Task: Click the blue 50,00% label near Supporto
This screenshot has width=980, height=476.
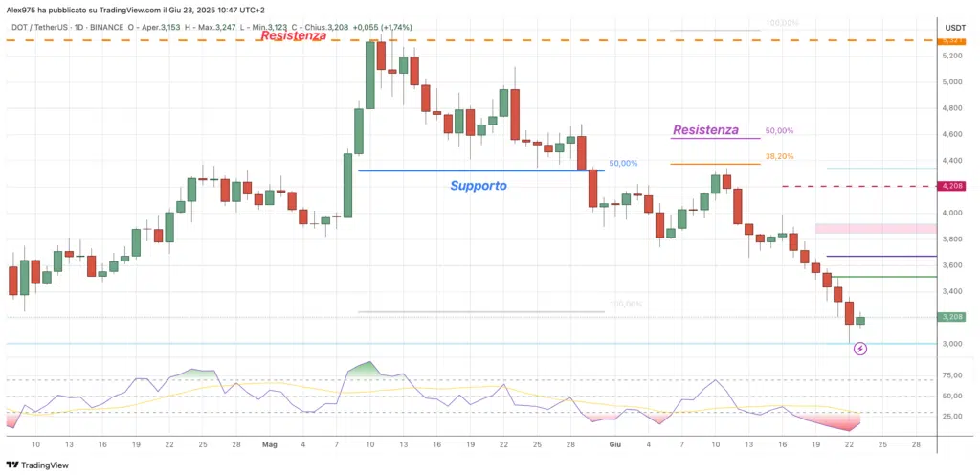Action: (623, 164)
